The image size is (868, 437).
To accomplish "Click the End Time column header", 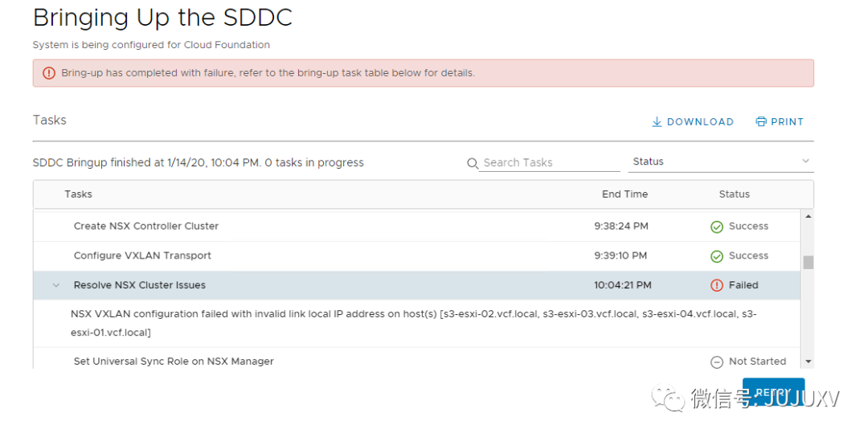I will point(624,194).
